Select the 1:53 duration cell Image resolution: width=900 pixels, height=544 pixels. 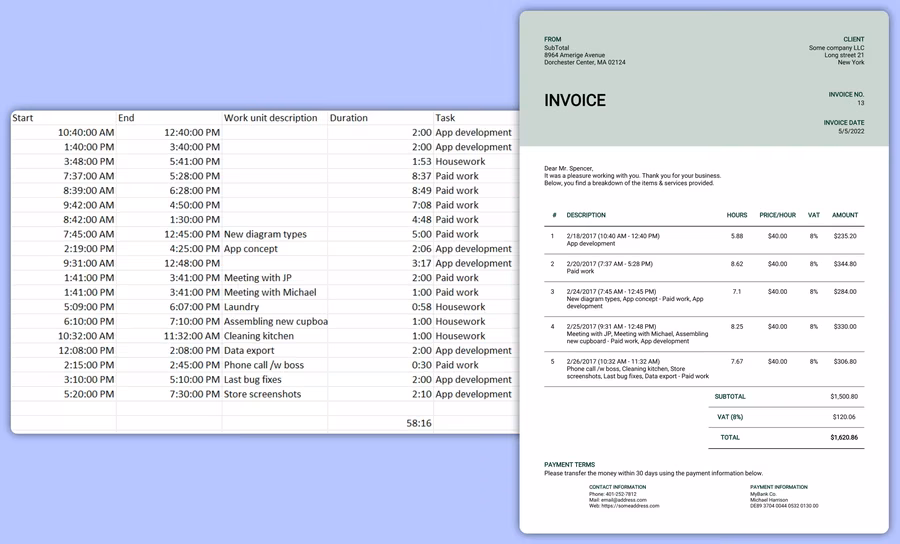point(381,161)
